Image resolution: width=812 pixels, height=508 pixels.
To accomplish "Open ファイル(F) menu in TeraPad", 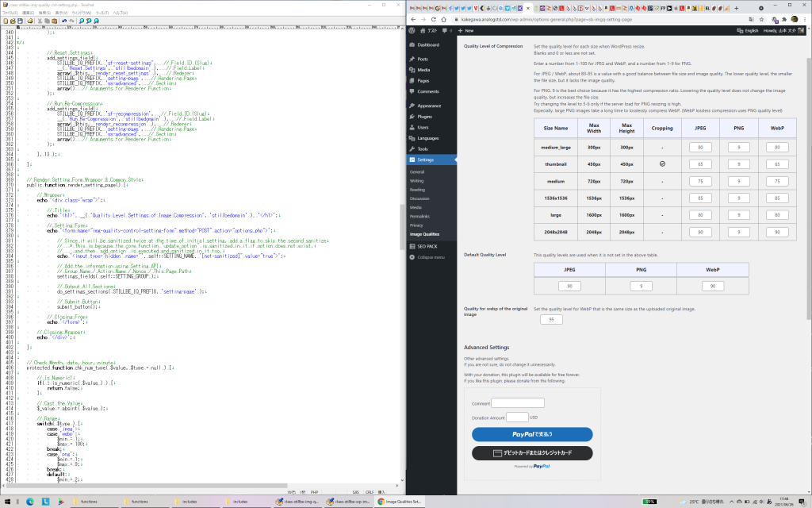I will [10, 13].
